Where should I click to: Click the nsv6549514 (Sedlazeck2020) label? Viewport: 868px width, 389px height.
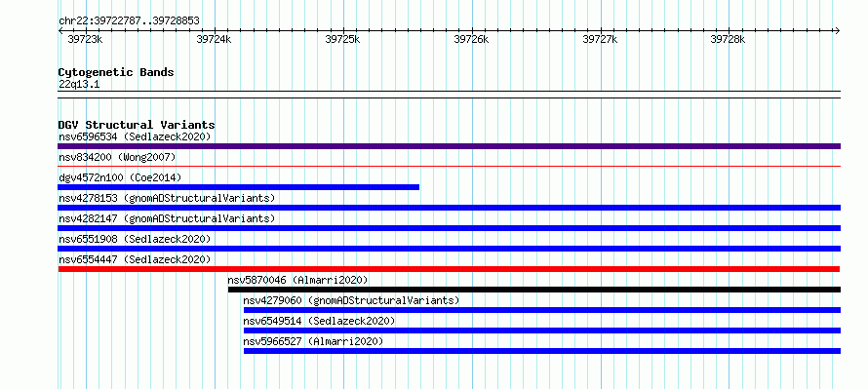tap(320, 321)
